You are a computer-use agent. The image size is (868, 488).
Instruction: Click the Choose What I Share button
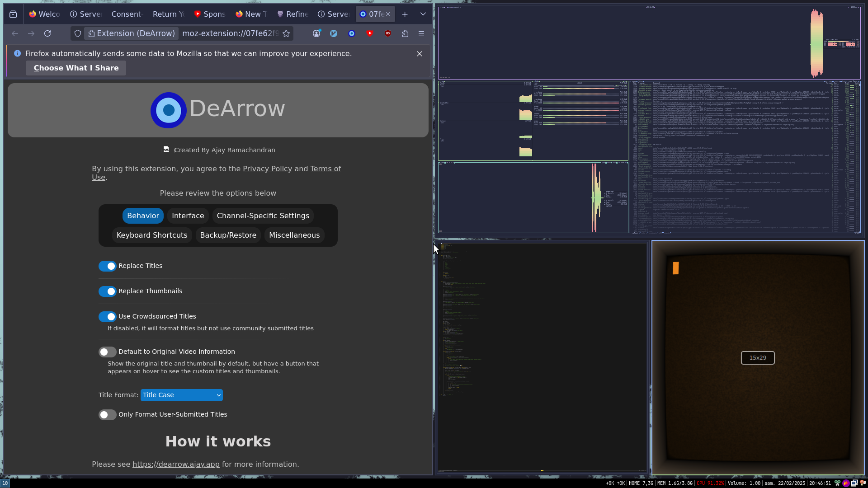click(76, 68)
